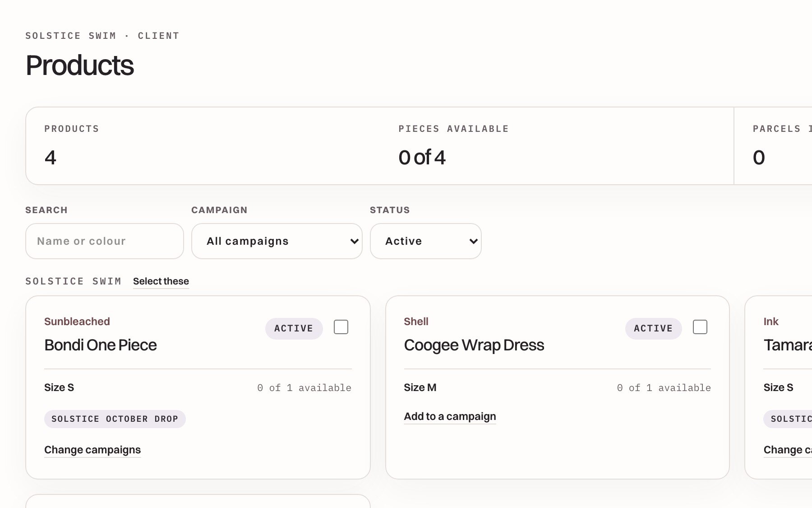Tick the Bondi One Piece checkbox

[x=341, y=327]
